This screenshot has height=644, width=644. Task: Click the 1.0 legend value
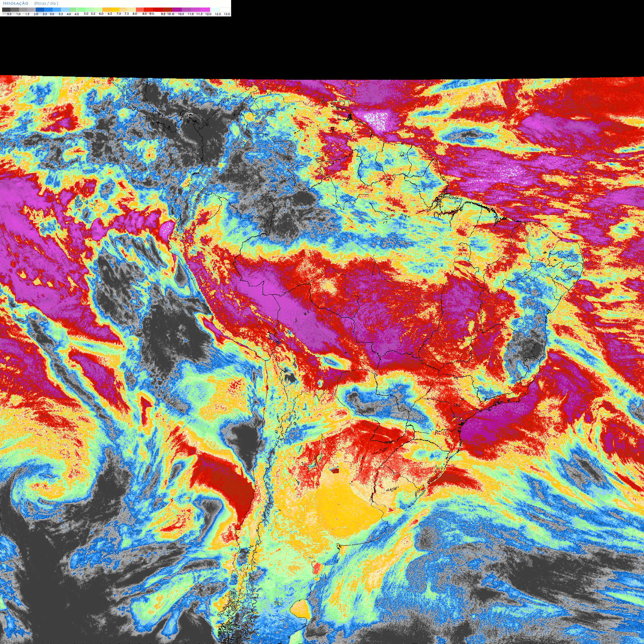point(18,14)
